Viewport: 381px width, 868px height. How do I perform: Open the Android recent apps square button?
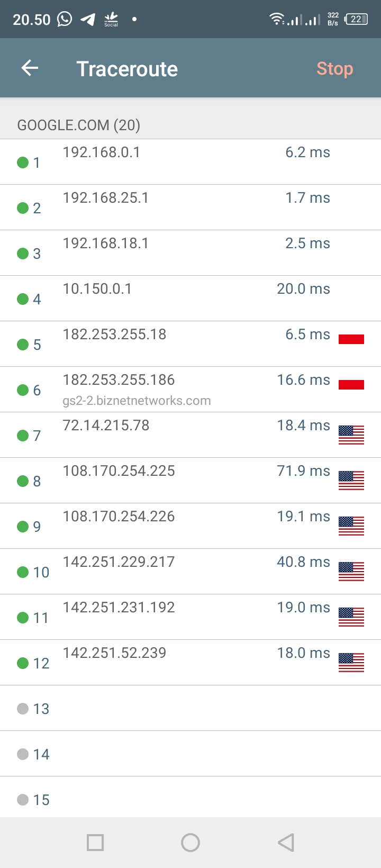click(x=95, y=843)
